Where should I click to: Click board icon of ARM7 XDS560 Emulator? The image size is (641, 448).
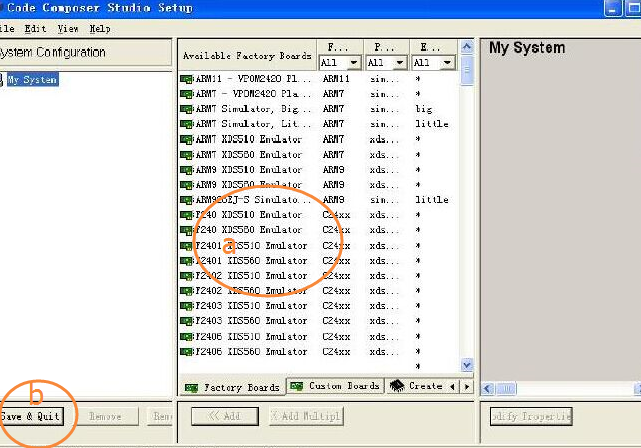point(186,155)
